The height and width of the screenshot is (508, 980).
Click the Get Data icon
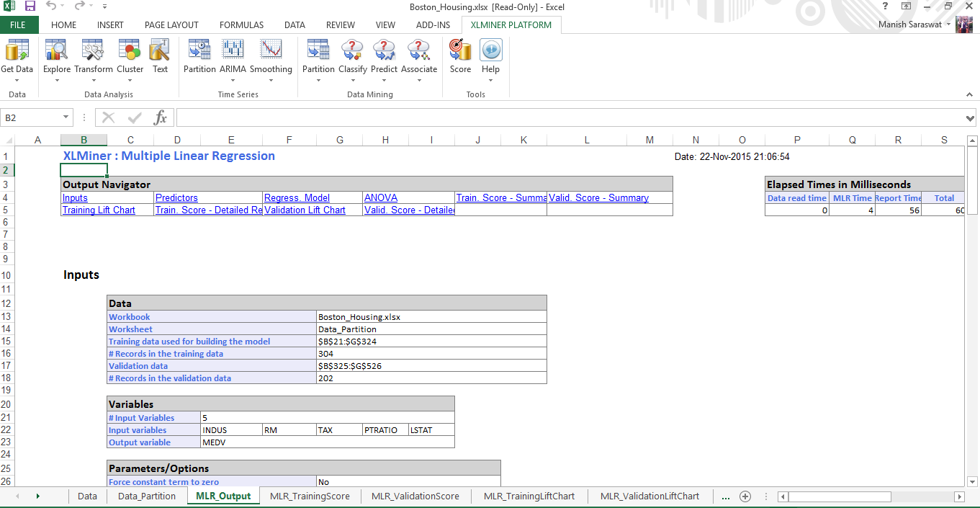click(x=17, y=57)
